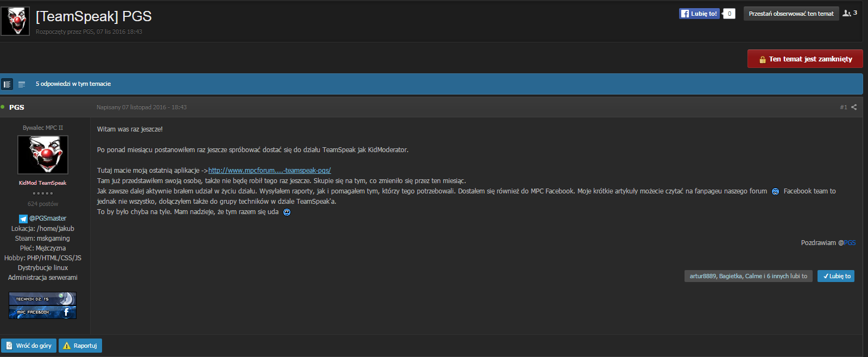868x357 pixels.
Task: Click the padlock icon on closed topic button
Action: (762, 59)
